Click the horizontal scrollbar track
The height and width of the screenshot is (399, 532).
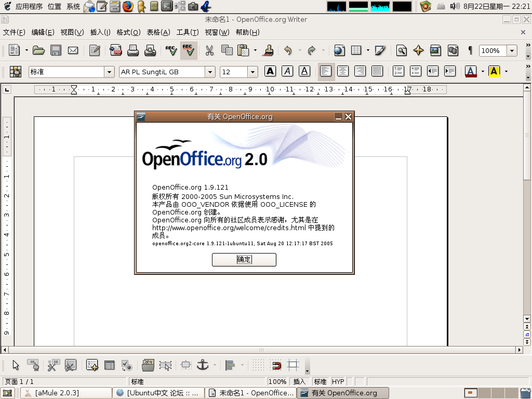[262, 350]
